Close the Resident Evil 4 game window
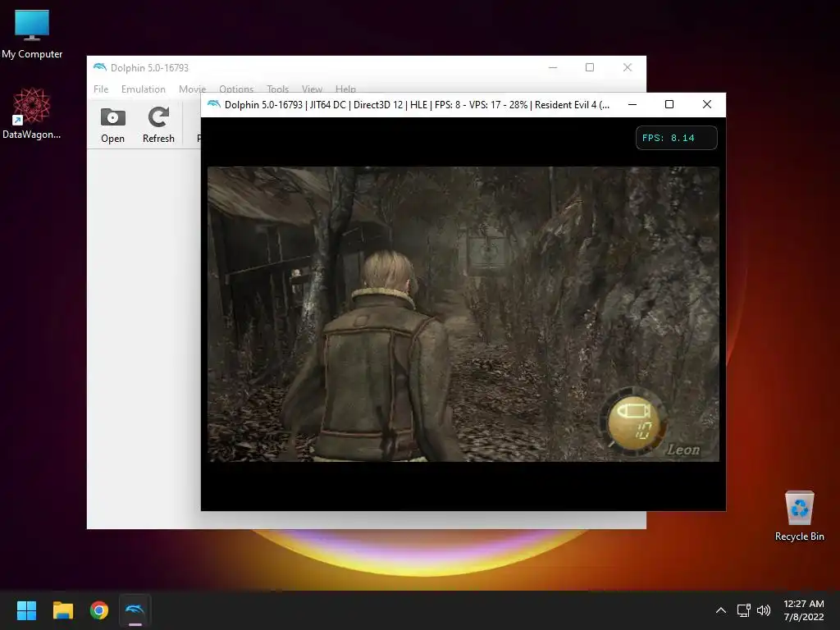This screenshot has height=630, width=840. click(x=707, y=104)
